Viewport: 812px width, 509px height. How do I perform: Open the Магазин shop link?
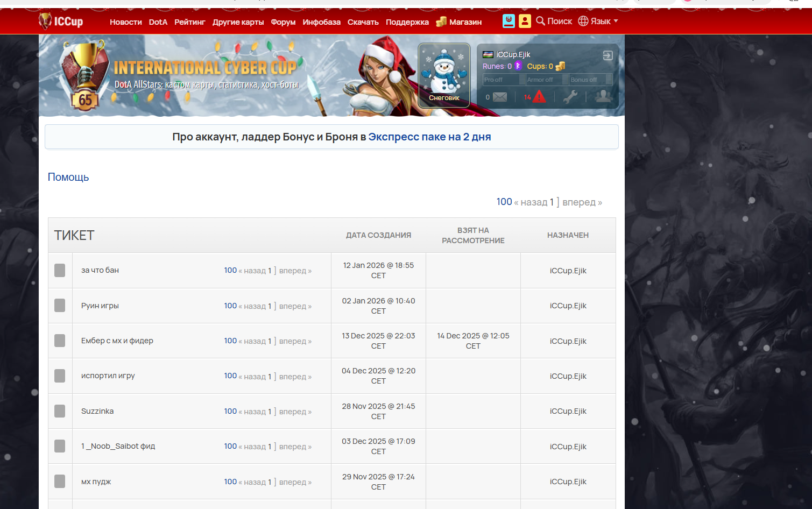459,22
